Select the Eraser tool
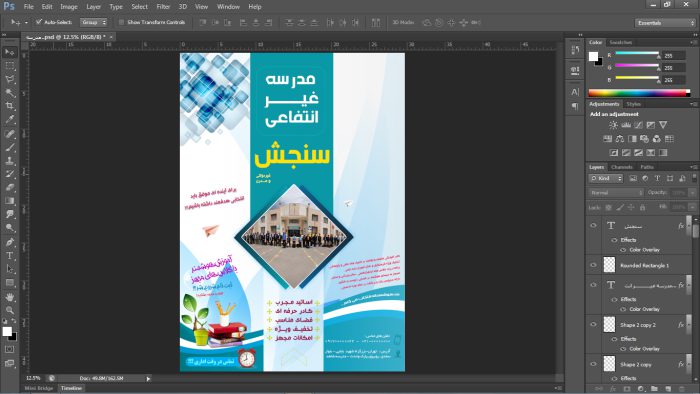Viewport: 700px width, 394px height. [9, 187]
